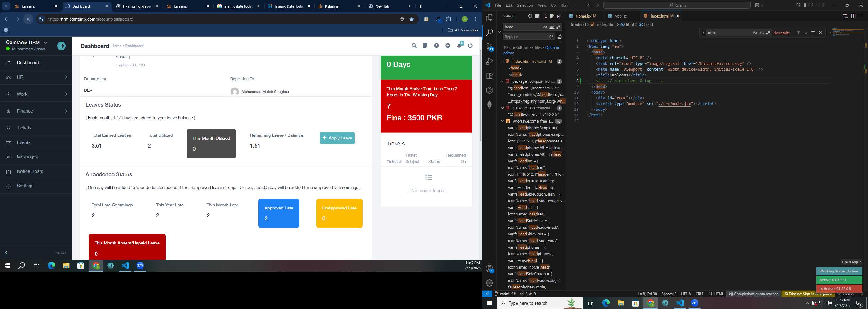Screen dimensions: 868x309
Task: Open the Explorer view in VS Code
Action: point(489,18)
